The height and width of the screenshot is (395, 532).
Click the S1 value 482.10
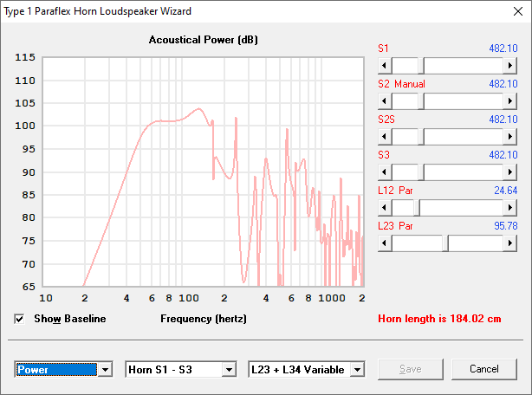503,49
